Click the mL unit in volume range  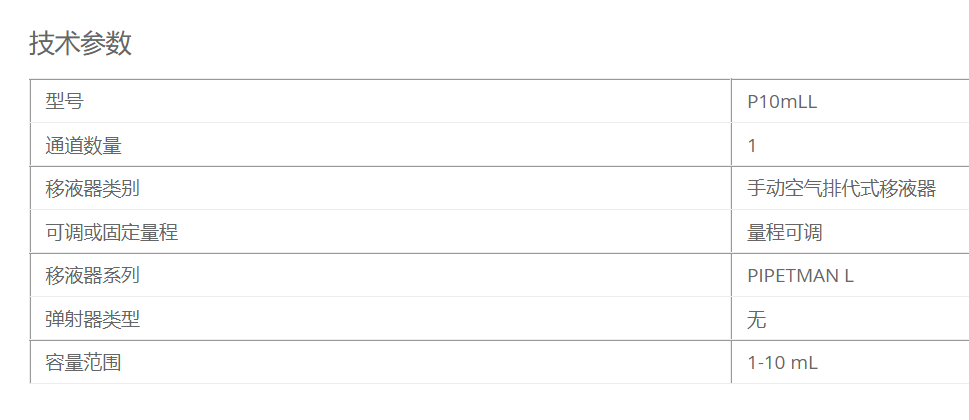806,363
